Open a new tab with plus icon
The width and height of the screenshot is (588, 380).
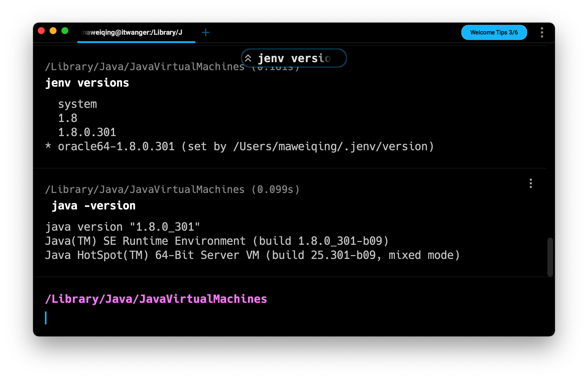point(206,32)
